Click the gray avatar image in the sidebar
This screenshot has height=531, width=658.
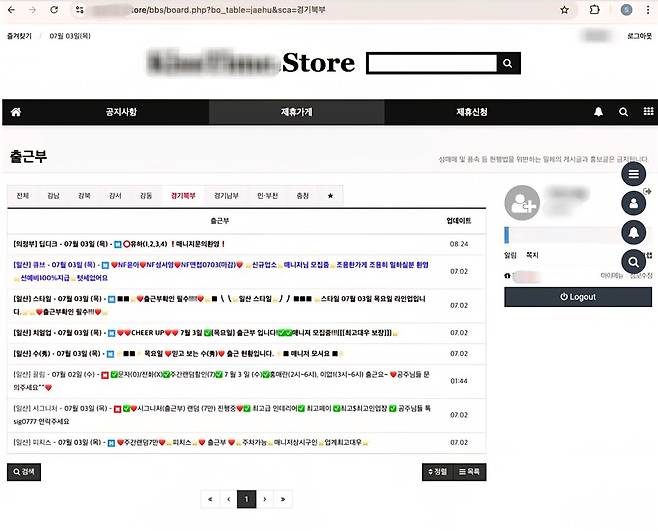522,203
